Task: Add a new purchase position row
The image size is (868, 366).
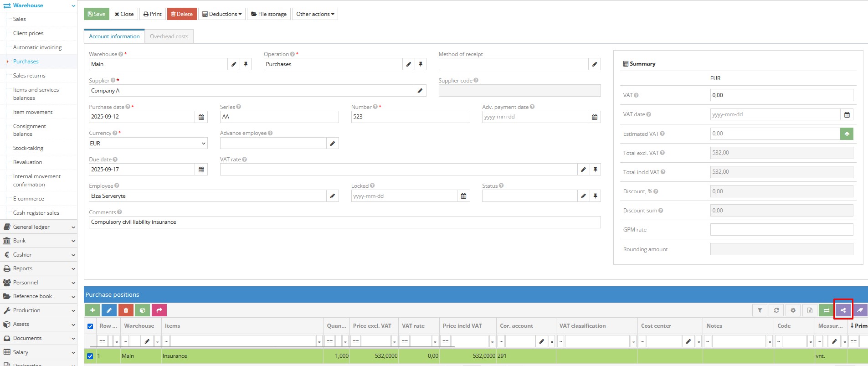Action: point(92,310)
